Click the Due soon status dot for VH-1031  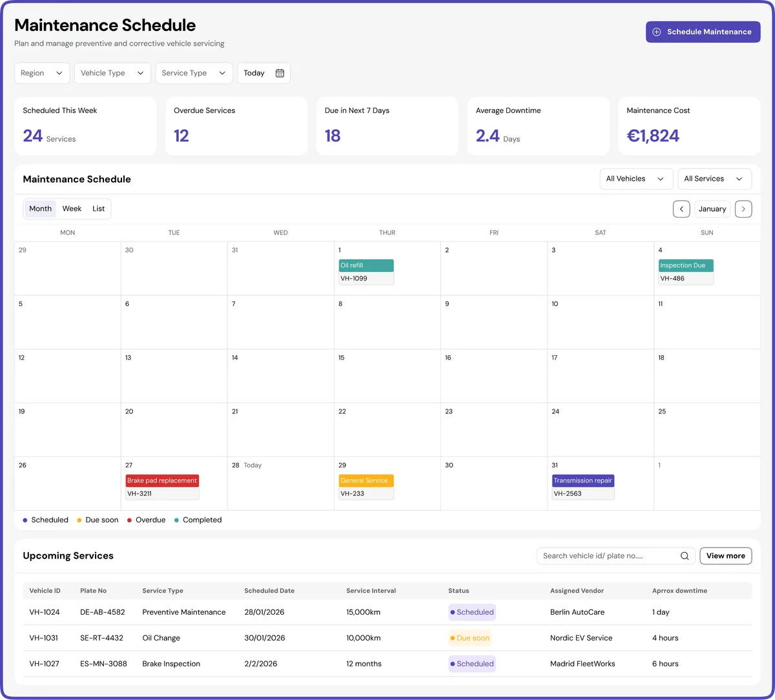[x=456, y=638]
